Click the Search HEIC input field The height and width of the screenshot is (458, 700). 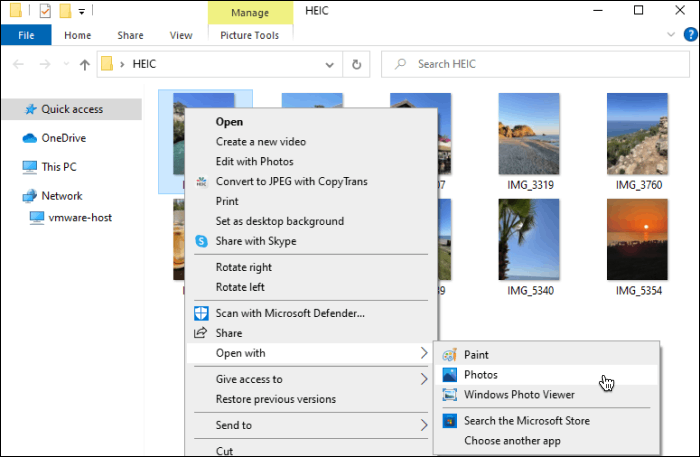coord(535,64)
